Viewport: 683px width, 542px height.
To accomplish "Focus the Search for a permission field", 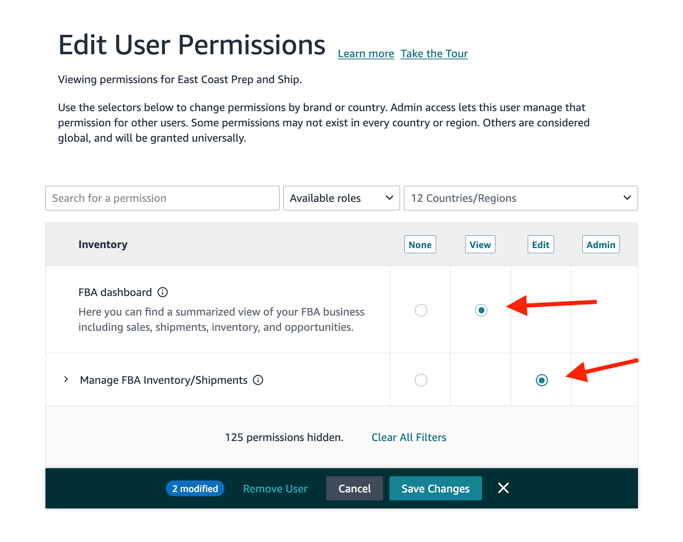I will pyautogui.click(x=162, y=198).
